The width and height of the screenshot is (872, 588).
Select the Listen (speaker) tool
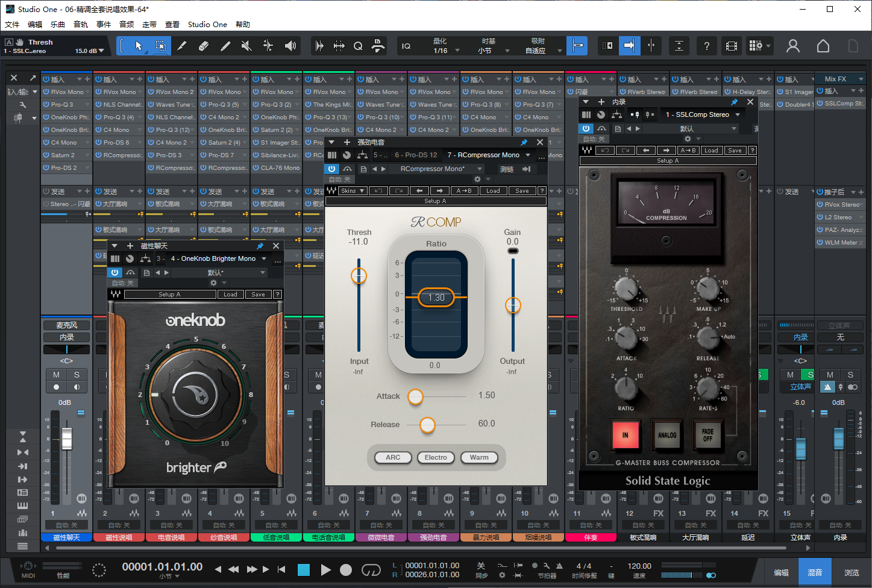[290, 46]
